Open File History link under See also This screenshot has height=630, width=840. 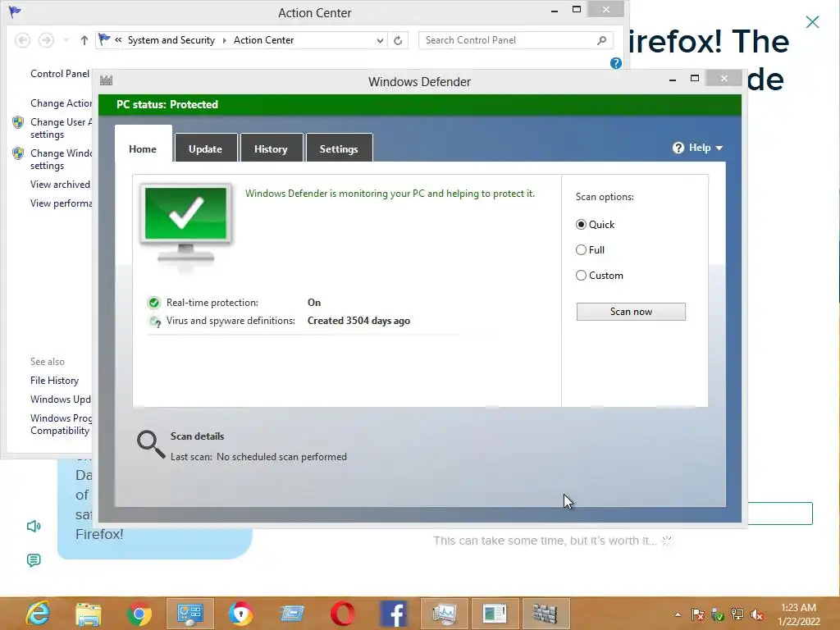[55, 381]
